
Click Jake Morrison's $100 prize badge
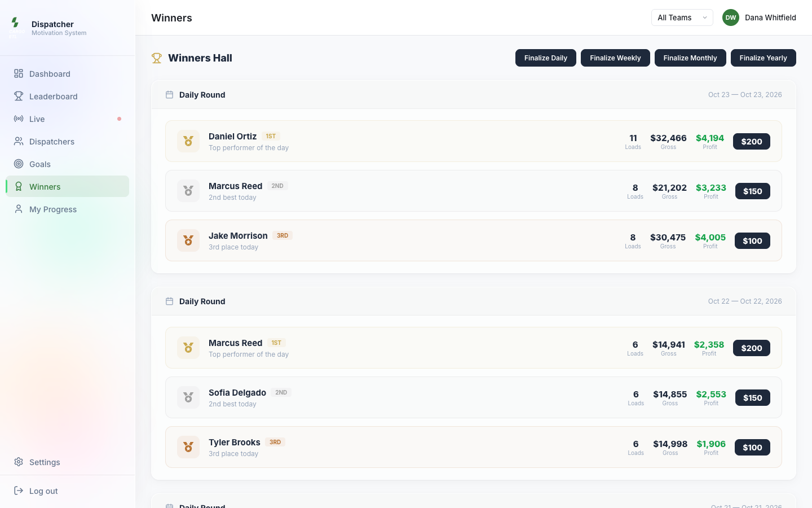pyautogui.click(x=752, y=241)
